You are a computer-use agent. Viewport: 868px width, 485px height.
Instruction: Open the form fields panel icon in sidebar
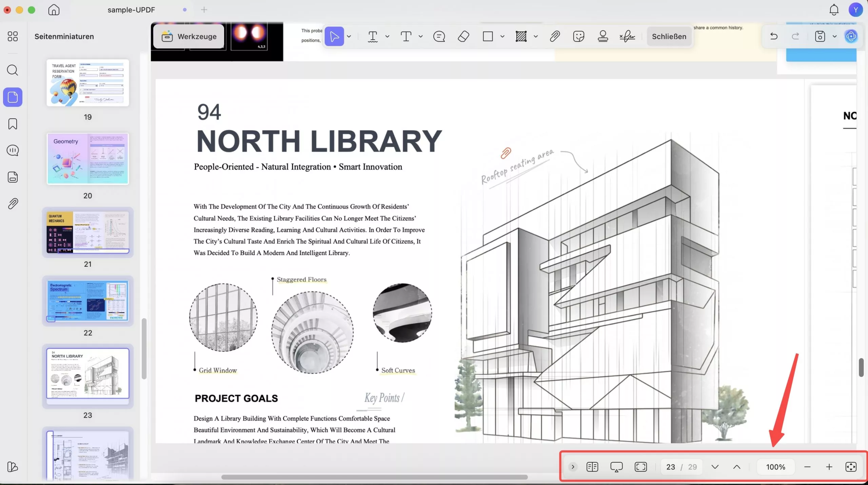pos(13,177)
